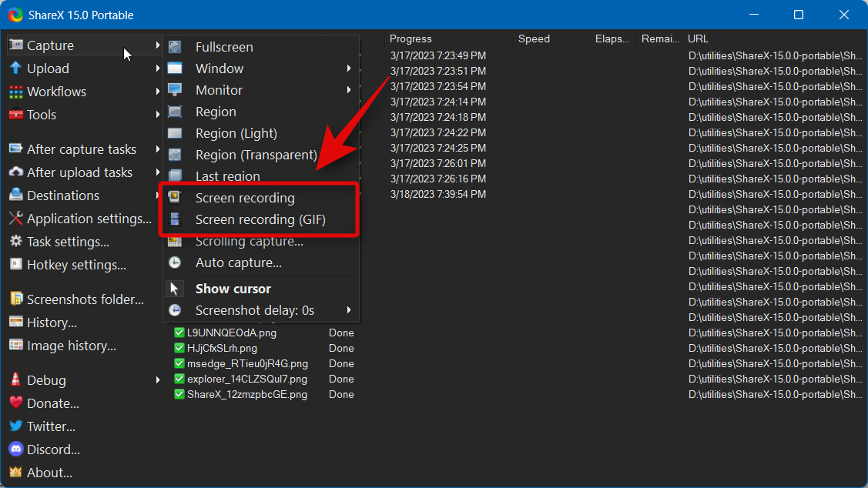This screenshot has width=868, height=488.
Task: Select Region (Light) from Capture menu
Action: pyautogui.click(x=236, y=133)
